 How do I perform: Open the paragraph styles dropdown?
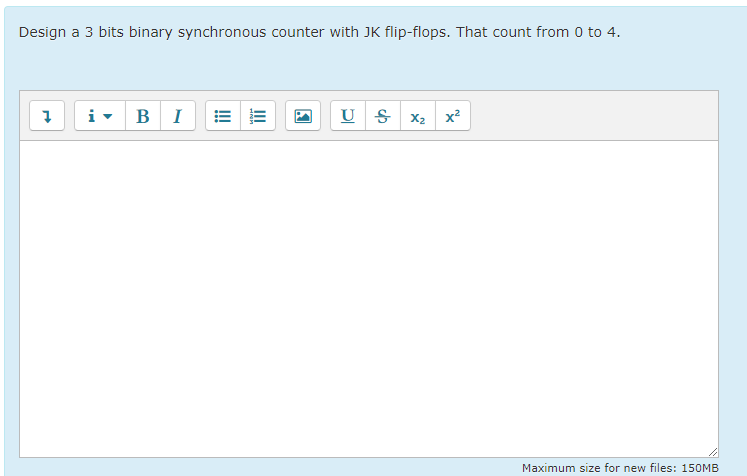[x=100, y=116]
